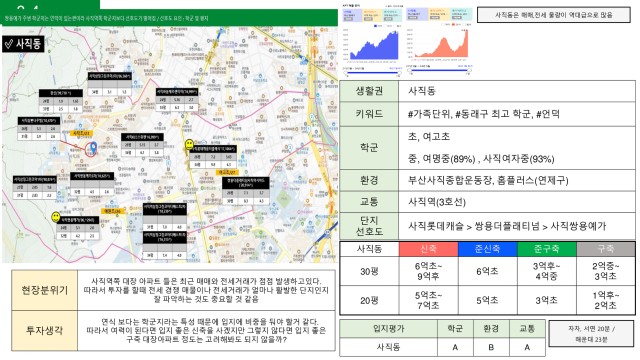Open the blue price trend chart
Image resolution: width=640 pixels, height=360 pixels.
click(374, 45)
